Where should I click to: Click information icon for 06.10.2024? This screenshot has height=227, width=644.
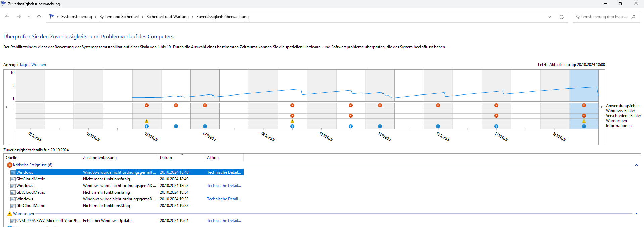point(176,126)
